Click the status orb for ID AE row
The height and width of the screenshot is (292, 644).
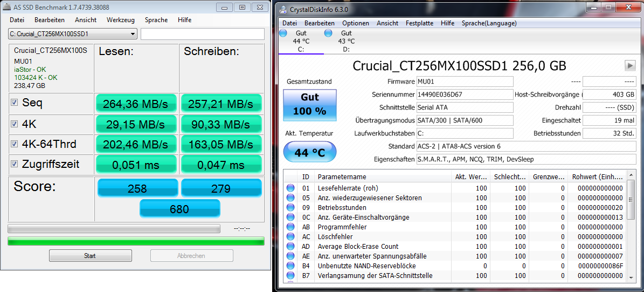[x=290, y=256]
